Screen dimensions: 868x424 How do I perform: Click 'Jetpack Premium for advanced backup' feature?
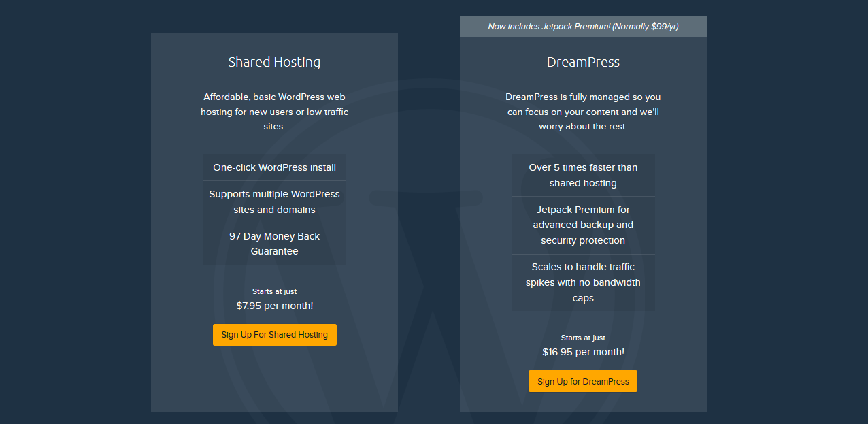point(583,225)
